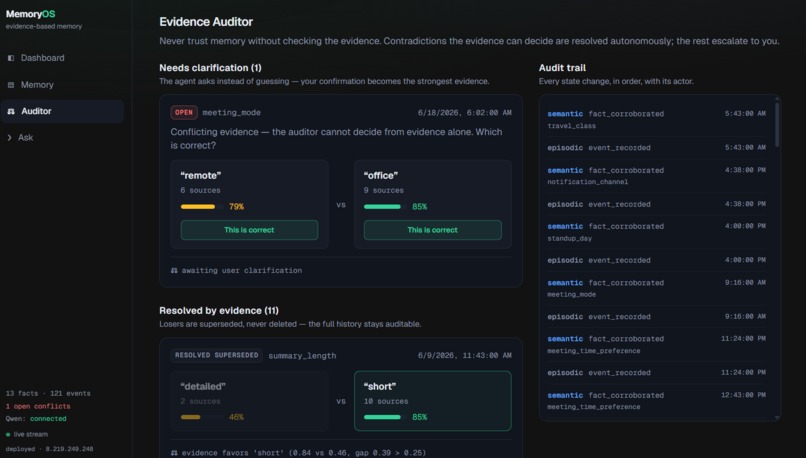Expand the Ask chevron in sidebar
Image resolution: width=806 pixels, height=458 pixels.
pos(9,137)
